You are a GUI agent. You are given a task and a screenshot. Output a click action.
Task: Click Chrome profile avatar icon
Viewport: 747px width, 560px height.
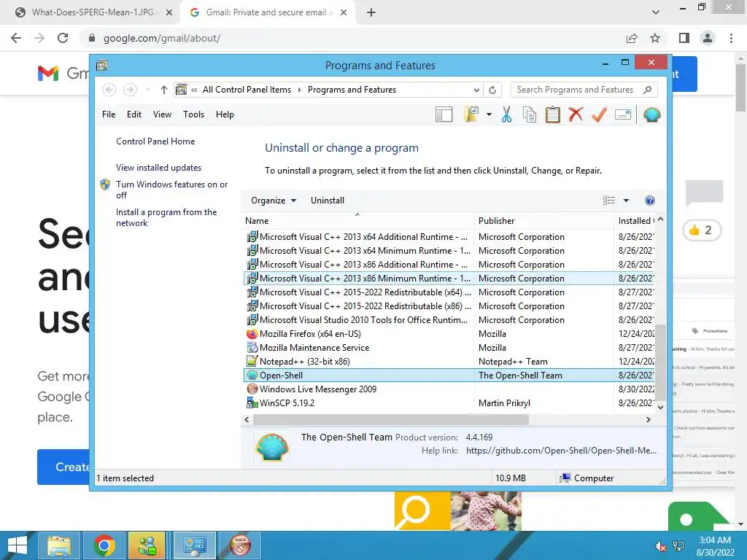tap(708, 38)
